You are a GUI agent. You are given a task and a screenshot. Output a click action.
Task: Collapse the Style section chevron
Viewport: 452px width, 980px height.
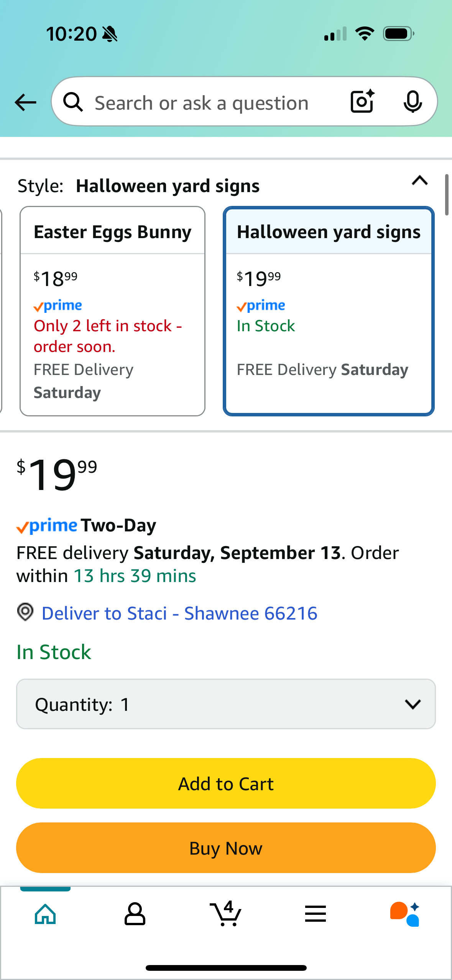pyautogui.click(x=420, y=181)
